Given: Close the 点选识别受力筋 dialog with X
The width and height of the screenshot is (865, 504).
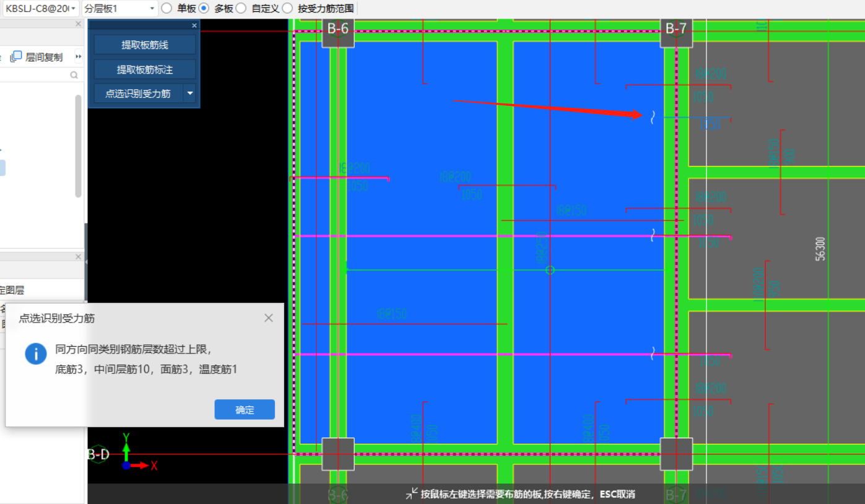Looking at the screenshot, I should (269, 318).
